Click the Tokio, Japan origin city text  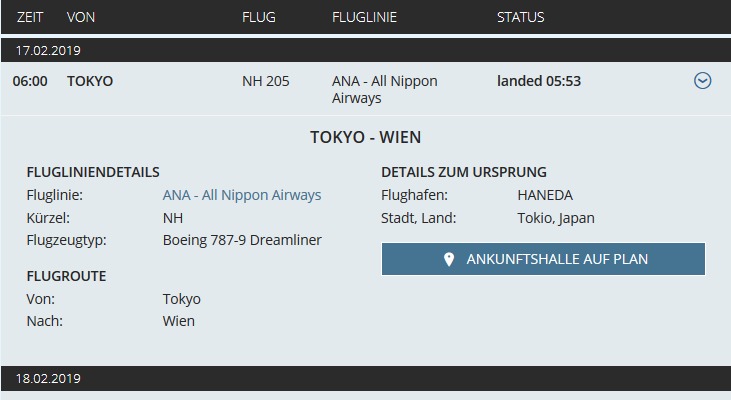(556, 218)
